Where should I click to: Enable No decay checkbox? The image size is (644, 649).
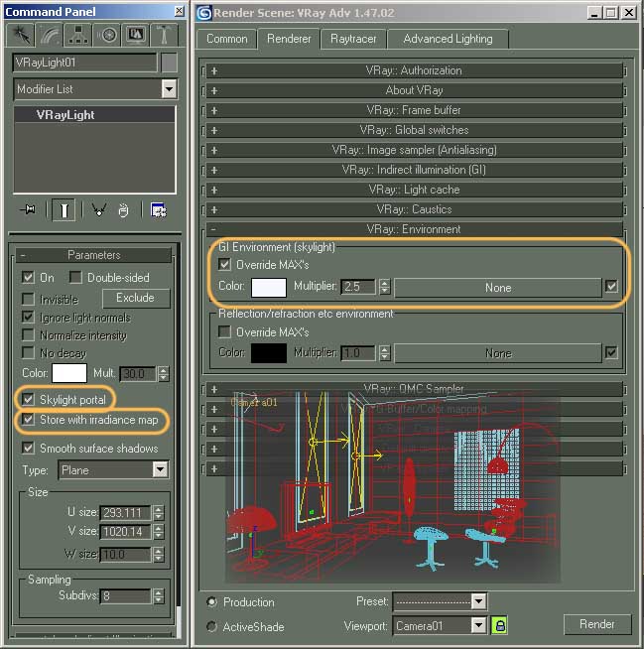28,352
